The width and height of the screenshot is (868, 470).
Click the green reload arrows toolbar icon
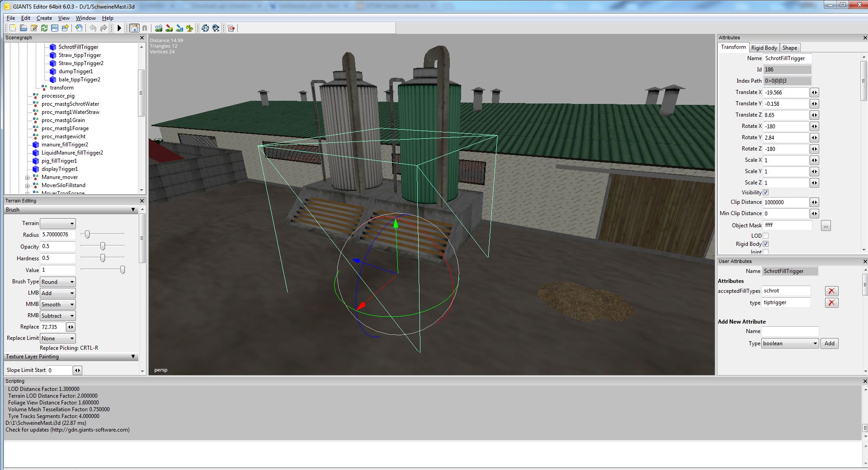(44, 28)
